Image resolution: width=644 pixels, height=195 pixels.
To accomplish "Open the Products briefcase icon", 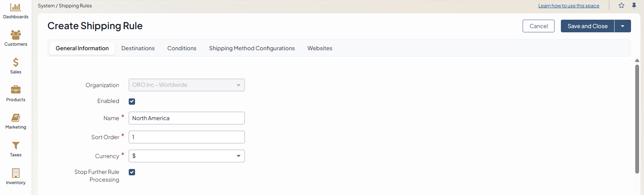I will pos(16,90).
